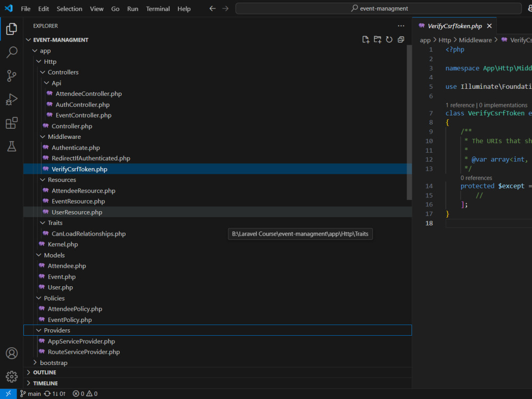Collapse the Policies folder
This screenshot has width=532, height=399.
pos(39,298)
